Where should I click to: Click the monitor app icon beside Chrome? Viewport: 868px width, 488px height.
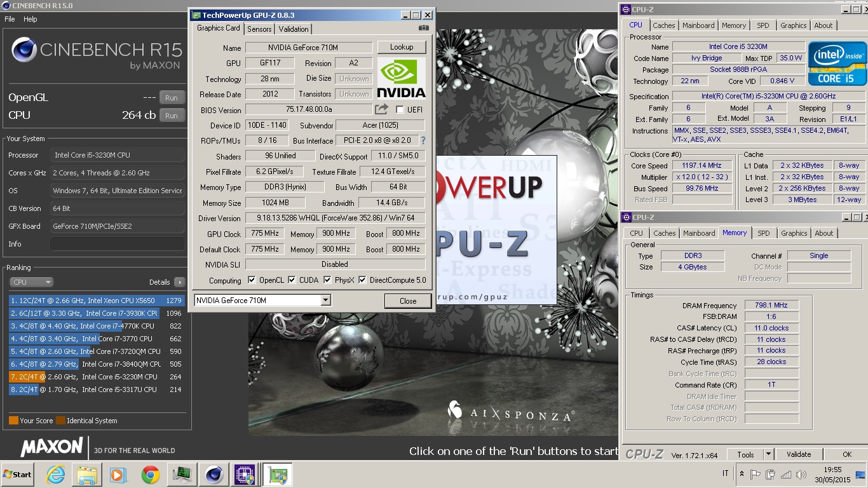[x=182, y=475]
